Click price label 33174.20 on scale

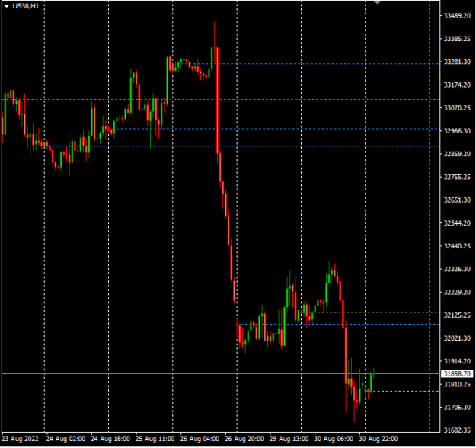[x=457, y=85]
